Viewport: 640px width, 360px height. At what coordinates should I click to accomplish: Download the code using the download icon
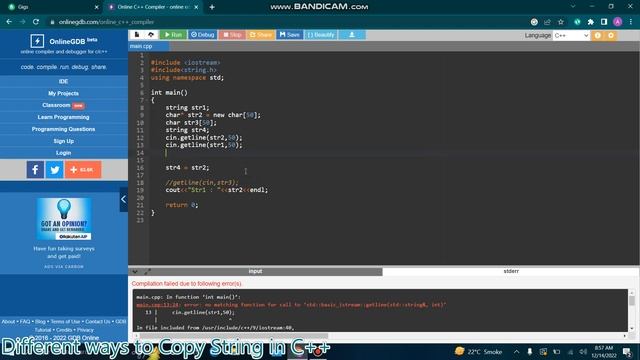click(351, 35)
